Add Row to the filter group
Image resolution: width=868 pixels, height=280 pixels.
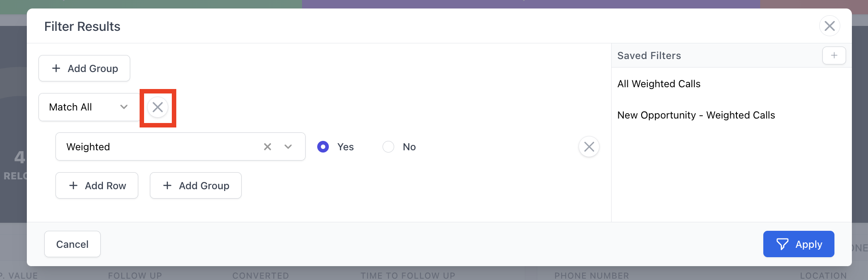point(97,186)
